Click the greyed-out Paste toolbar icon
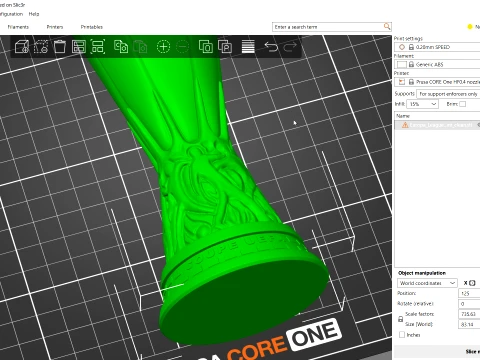480x360 pixels. (x=140, y=47)
